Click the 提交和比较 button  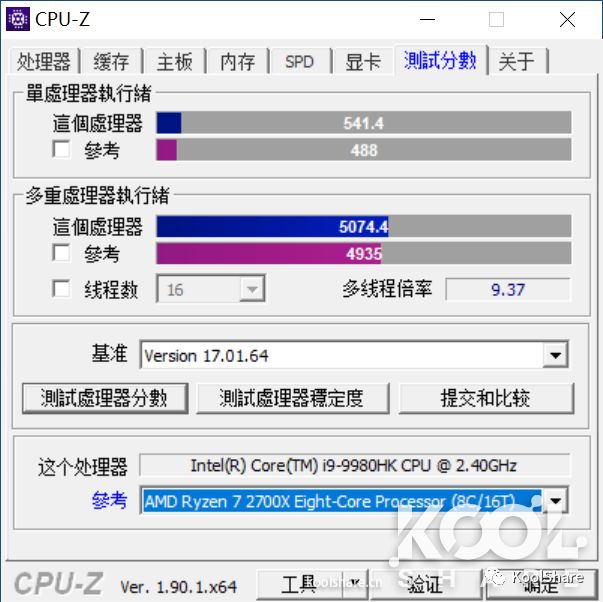[x=486, y=398]
